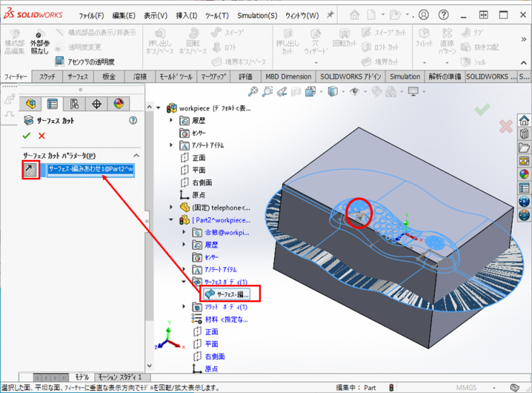Open the DimXpertManager crosshair tab icon
The width and height of the screenshot is (532, 393).
click(x=97, y=104)
